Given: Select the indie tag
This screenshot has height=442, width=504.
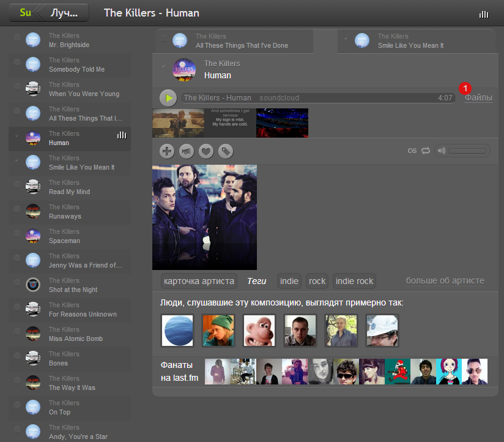Looking at the screenshot, I should 289,281.
